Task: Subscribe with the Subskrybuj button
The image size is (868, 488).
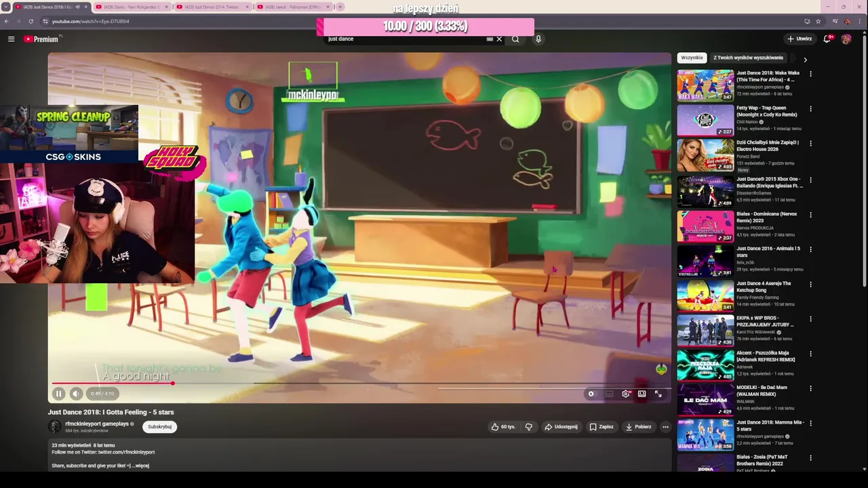Action: pos(159,427)
